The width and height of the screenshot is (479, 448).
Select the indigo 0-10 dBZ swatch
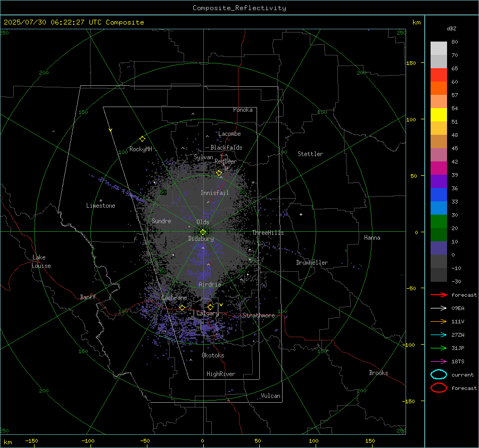tap(439, 248)
